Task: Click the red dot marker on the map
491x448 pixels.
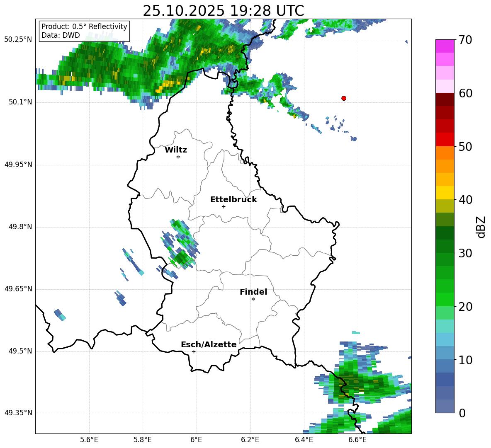Action: point(344,98)
